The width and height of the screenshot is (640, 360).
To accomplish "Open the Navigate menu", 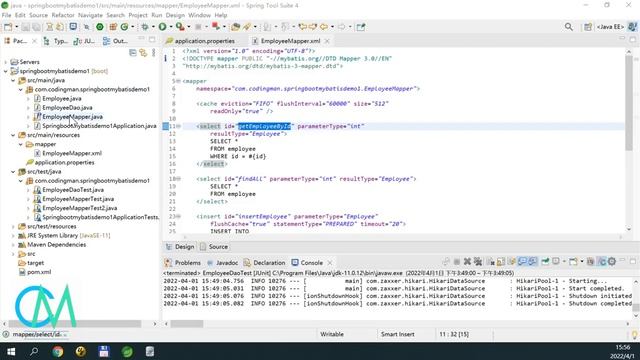I will pyautogui.click(x=90, y=15).
